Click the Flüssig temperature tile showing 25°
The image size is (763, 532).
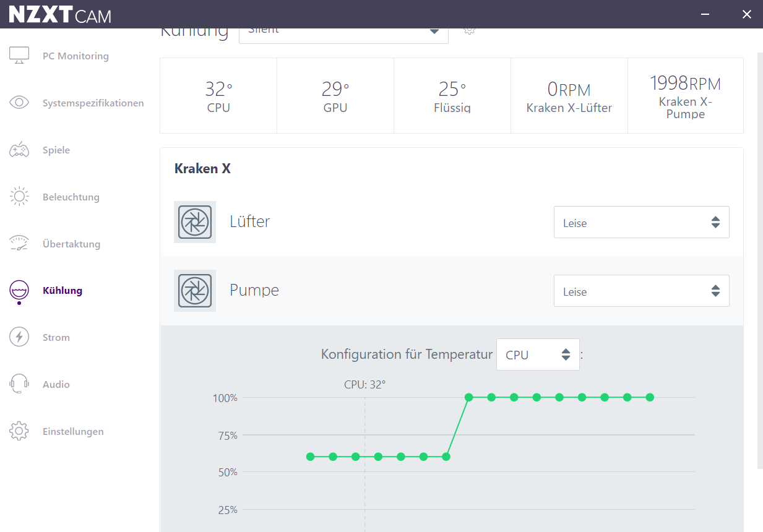coord(452,96)
